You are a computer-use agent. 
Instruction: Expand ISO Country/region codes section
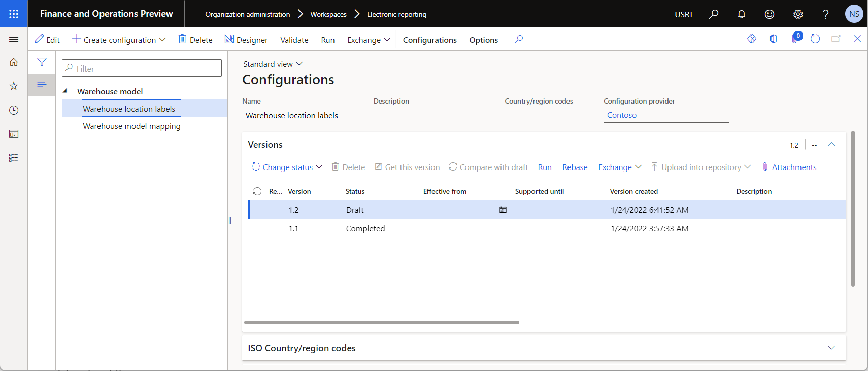(x=831, y=348)
